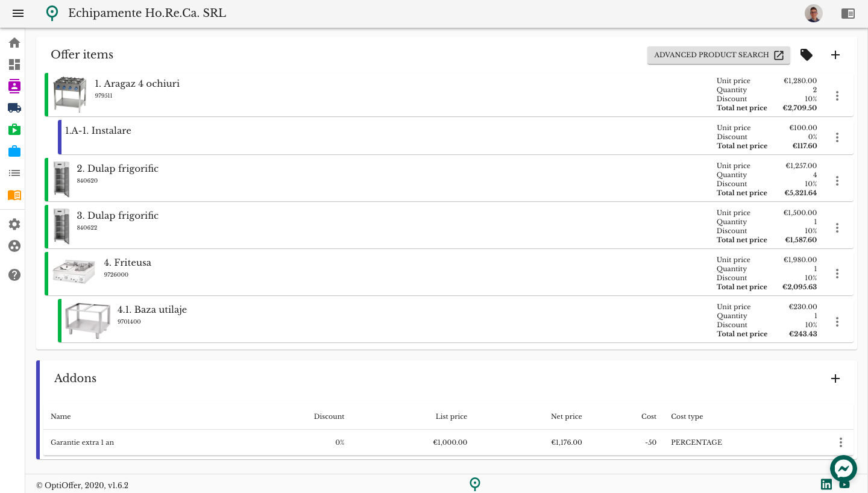Open the Dashboard icon in sidebar
868x493 pixels.
[x=14, y=64]
